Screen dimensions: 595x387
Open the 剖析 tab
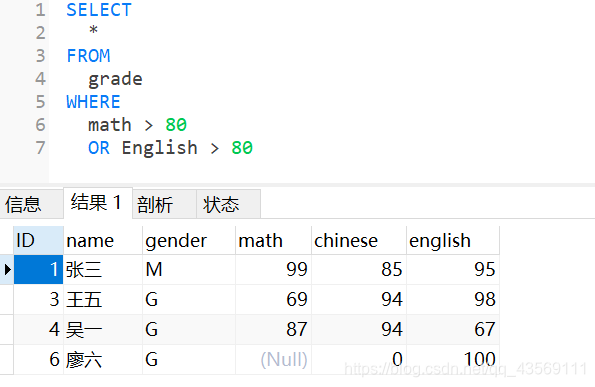coord(164,205)
